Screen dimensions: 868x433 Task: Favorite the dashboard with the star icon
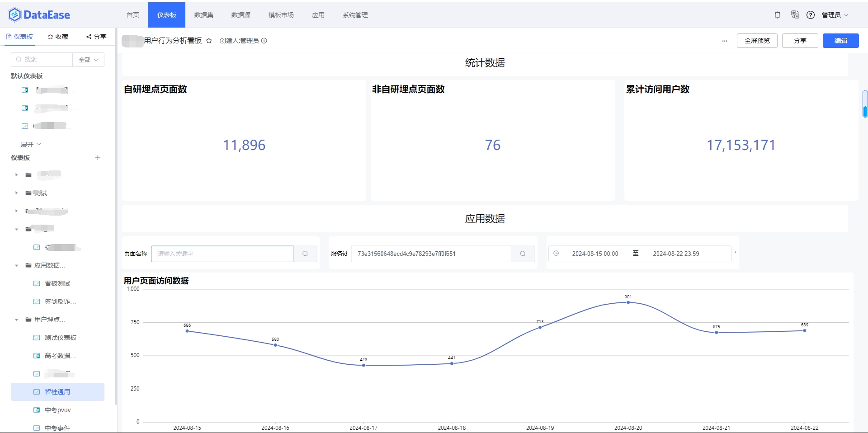pos(209,41)
